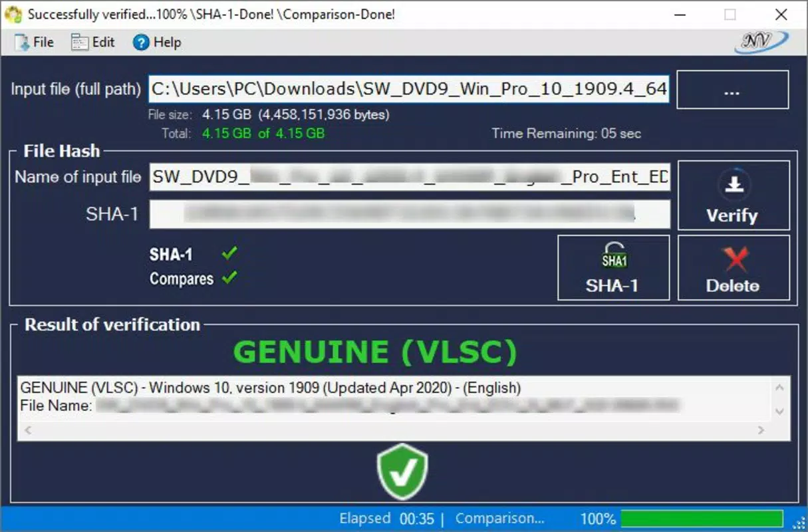The height and width of the screenshot is (532, 808).
Task: Click the File Name line in results
Action: point(349,405)
